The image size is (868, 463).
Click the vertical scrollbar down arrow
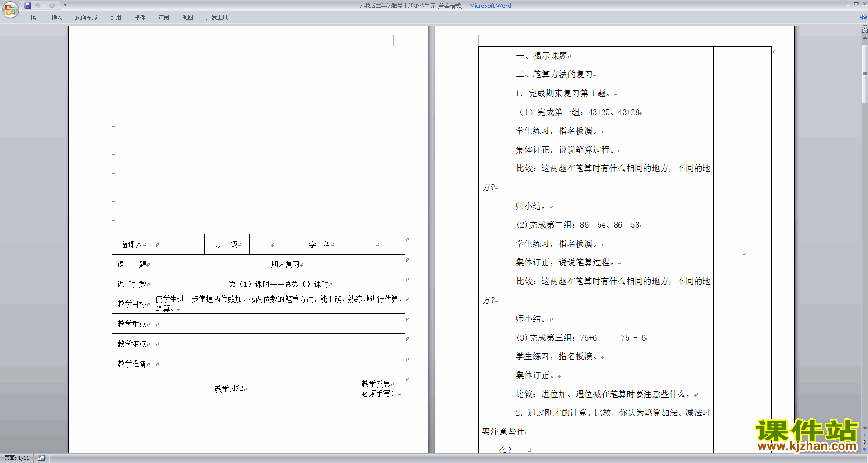click(x=864, y=428)
